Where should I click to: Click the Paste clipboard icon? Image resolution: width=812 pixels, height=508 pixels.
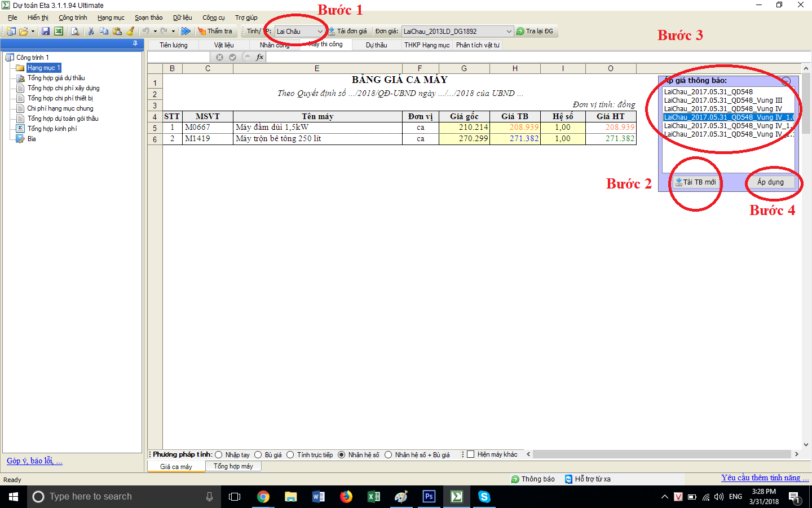(x=117, y=32)
